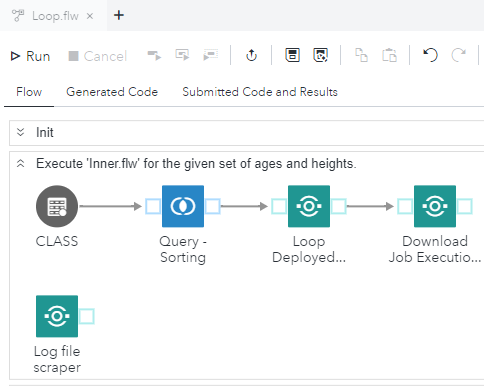
Task: Click input port of Query - Sorting node
Action: [153, 206]
